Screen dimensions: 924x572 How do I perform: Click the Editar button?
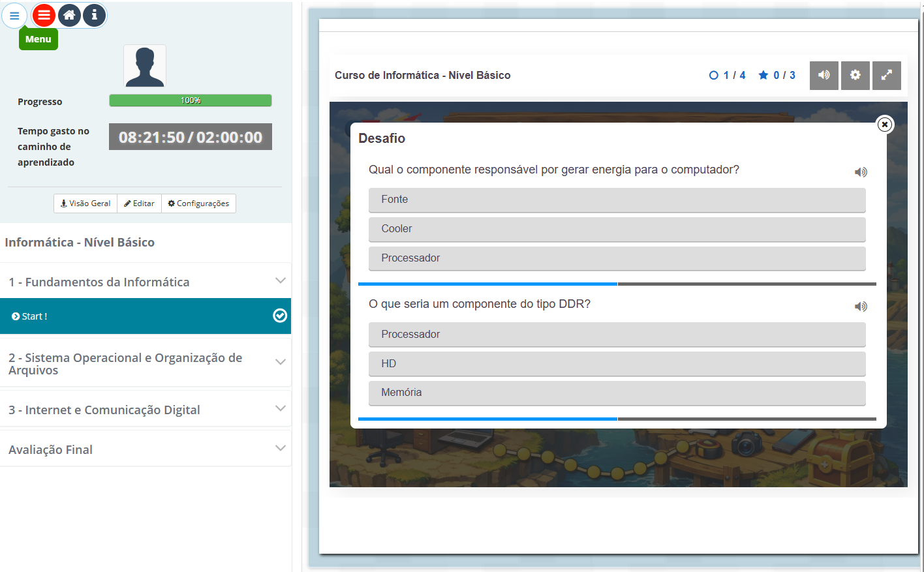point(140,203)
